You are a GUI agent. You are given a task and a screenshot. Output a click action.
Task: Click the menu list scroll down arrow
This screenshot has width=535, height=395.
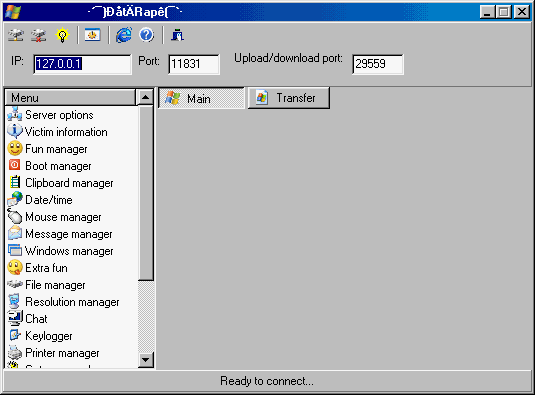tap(146, 360)
